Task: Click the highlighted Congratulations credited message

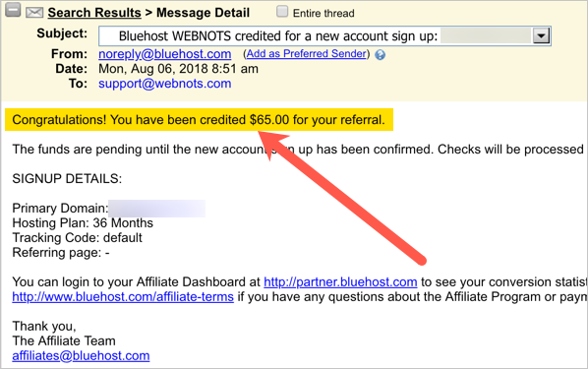Action: (199, 120)
